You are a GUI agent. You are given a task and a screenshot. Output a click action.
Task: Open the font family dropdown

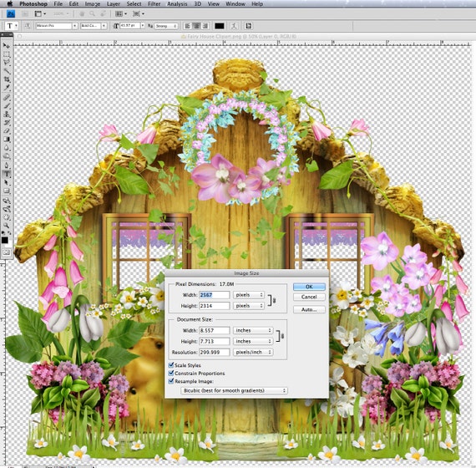[x=57, y=26]
